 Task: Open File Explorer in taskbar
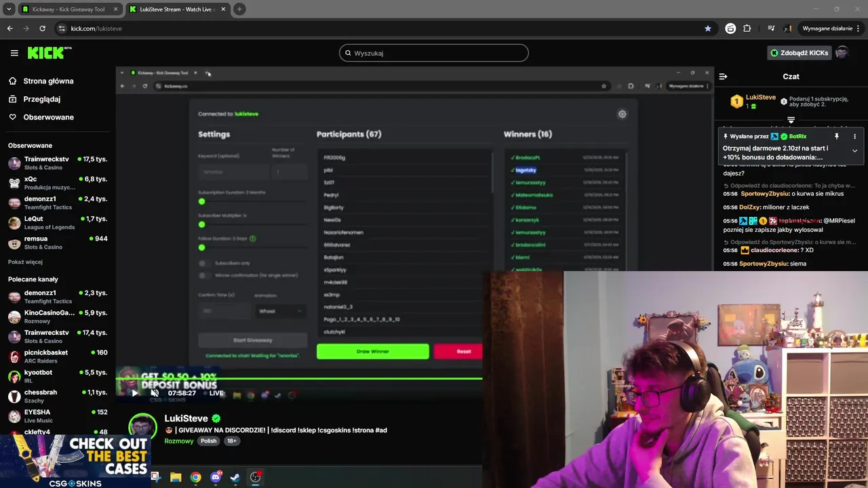point(176,477)
